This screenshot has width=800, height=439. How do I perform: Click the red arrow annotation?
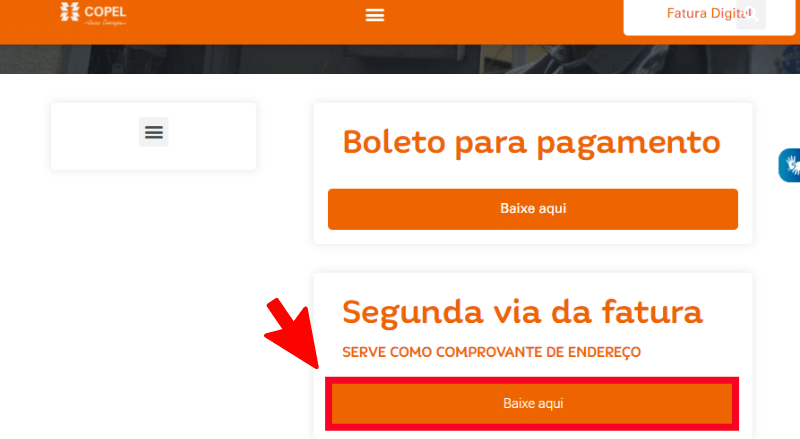click(x=292, y=333)
